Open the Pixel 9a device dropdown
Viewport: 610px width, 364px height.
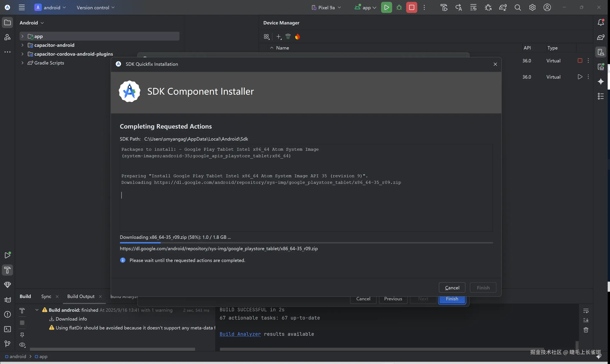pyautogui.click(x=326, y=7)
